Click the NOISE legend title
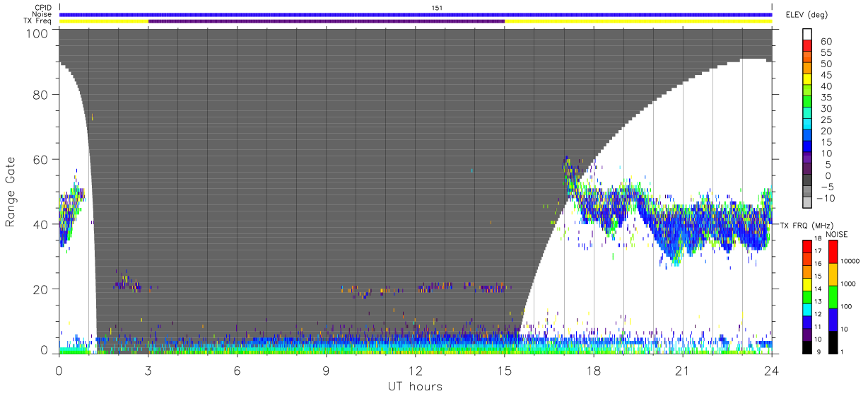Screen dimensions: 868x401 (x=837, y=234)
